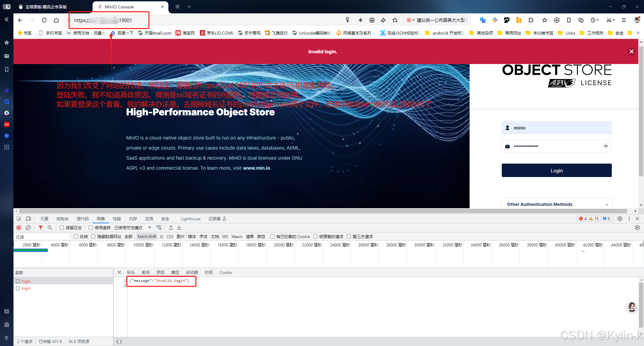
Task: Open the browser main menu icon
Action: point(624,20)
